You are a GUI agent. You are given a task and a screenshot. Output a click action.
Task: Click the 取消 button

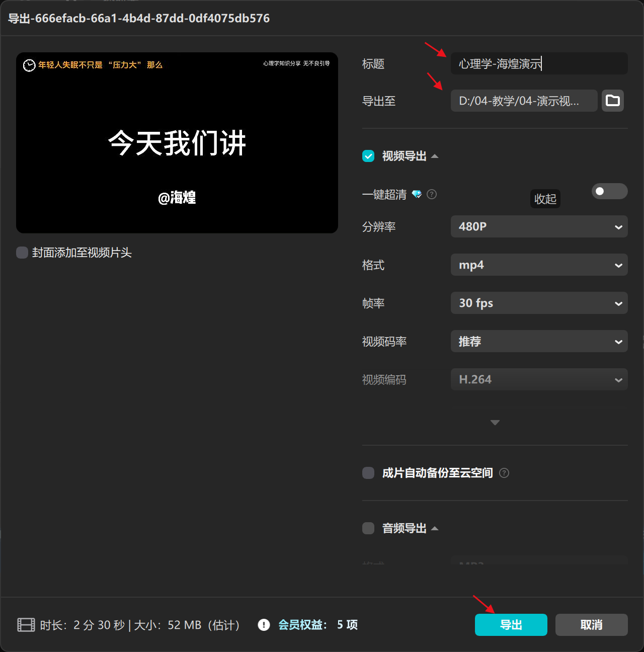click(x=591, y=625)
